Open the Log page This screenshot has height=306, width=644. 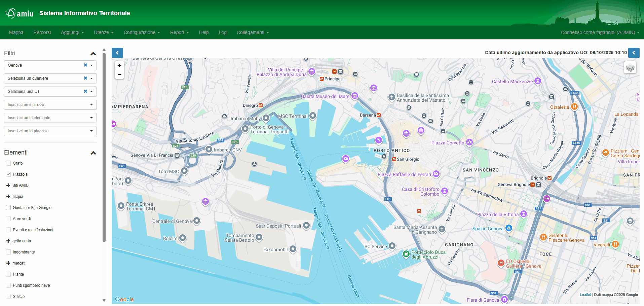pyautogui.click(x=223, y=32)
